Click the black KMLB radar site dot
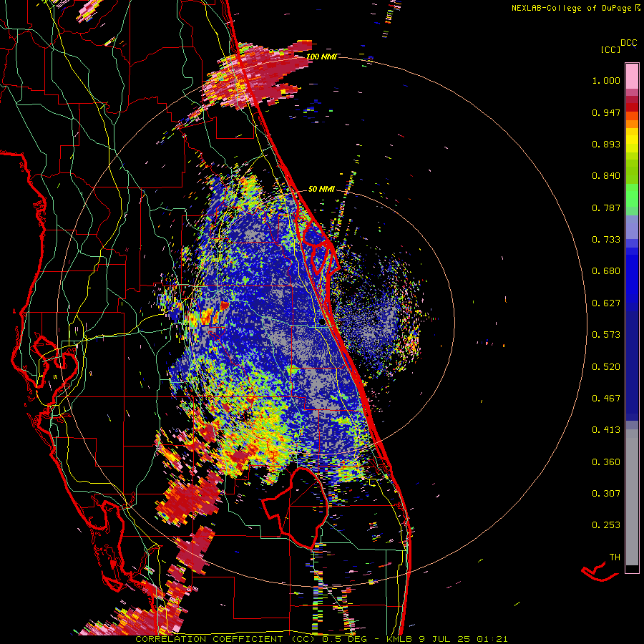This screenshot has height=644, width=644. click(x=321, y=323)
